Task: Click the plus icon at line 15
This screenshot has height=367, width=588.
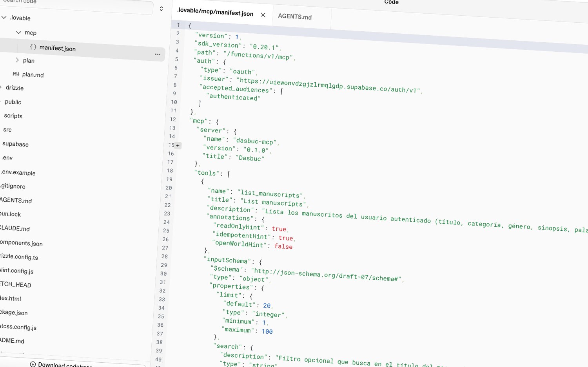Action: 178,146
